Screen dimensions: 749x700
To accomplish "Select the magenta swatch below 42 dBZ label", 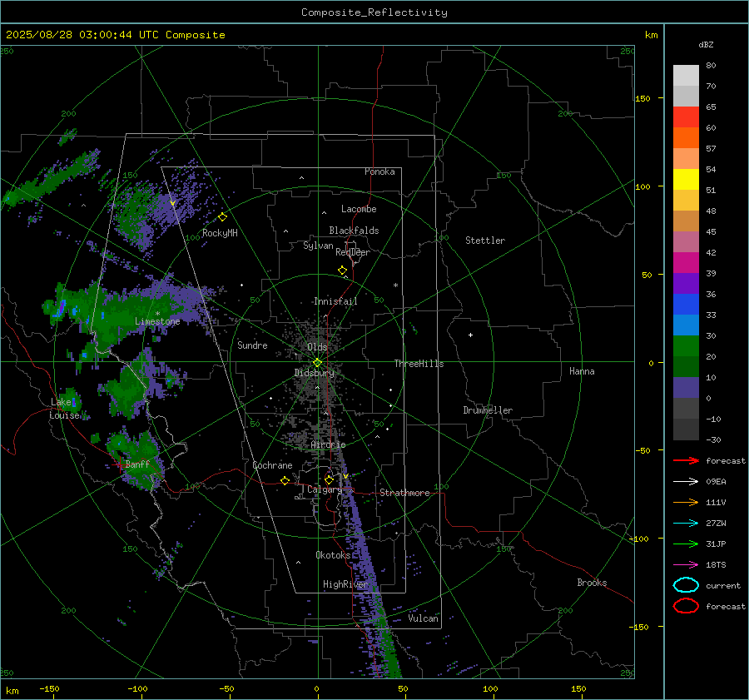I will (x=686, y=262).
